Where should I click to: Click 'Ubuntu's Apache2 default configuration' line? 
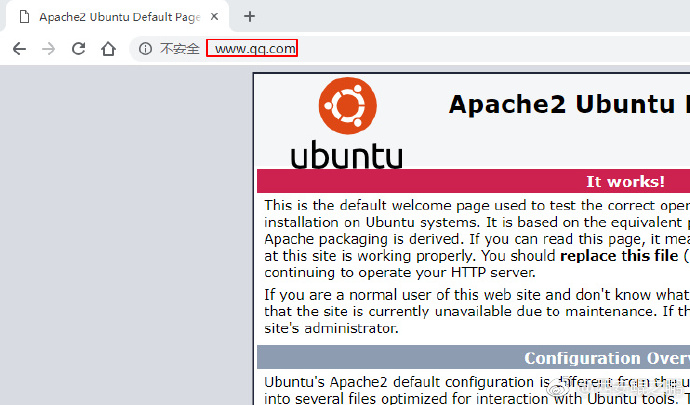pos(477,382)
